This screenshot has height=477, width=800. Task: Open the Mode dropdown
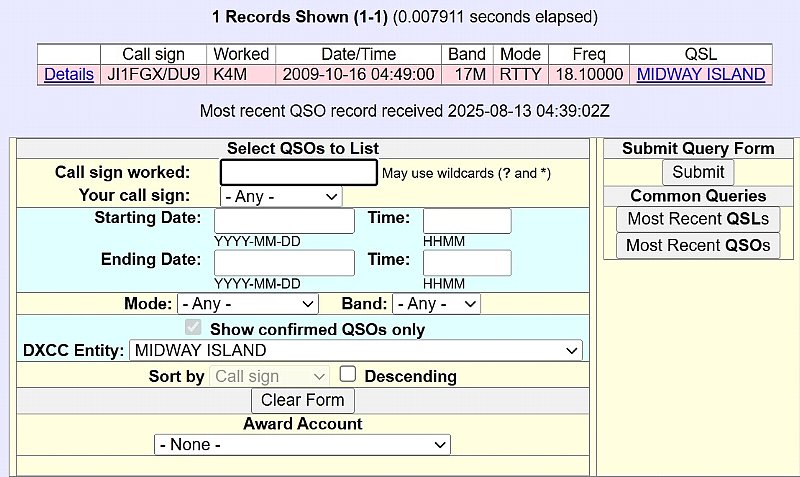tap(247, 303)
